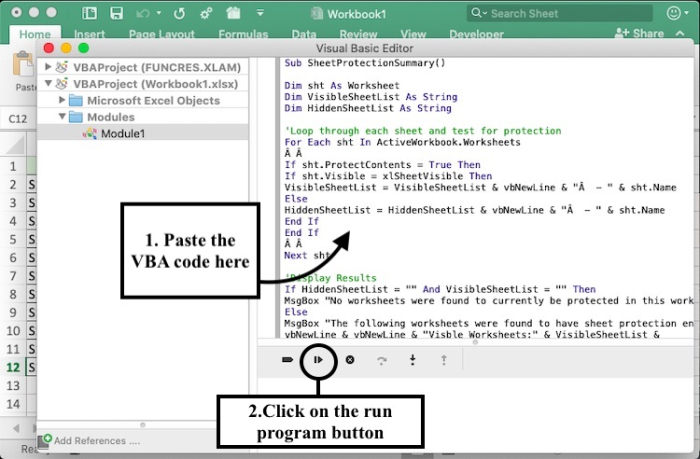Click the template/home icon in Excel toolbar
The width and height of the screenshot is (700, 459).
[x=233, y=13]
